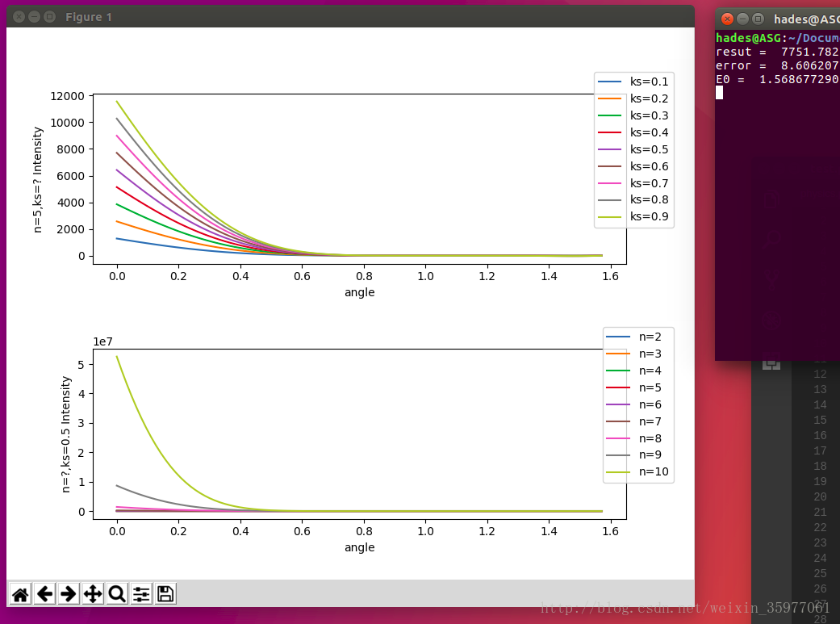Activate the Zoom to rectangle tool
840x624 pixels.
coord(117,594)
